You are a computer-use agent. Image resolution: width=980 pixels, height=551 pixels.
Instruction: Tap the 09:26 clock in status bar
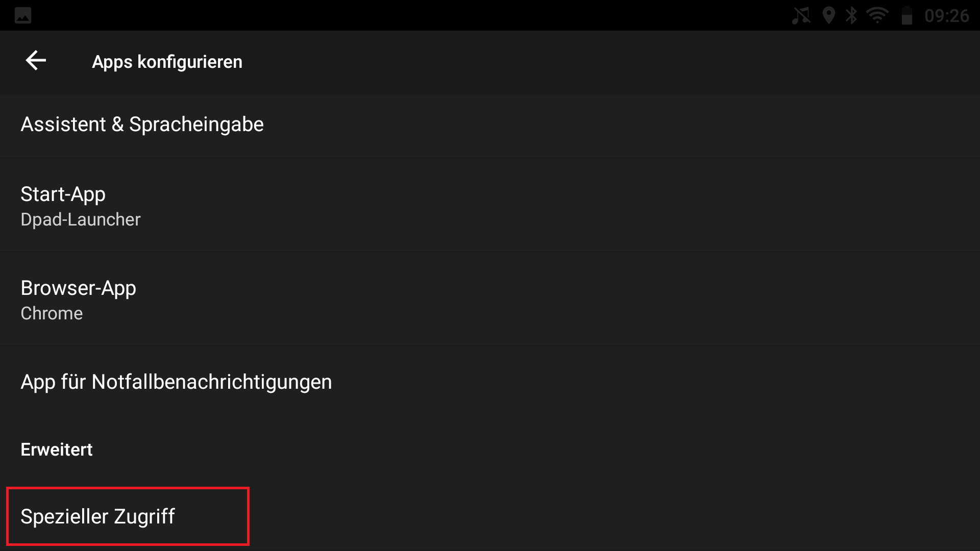(947, 16)
